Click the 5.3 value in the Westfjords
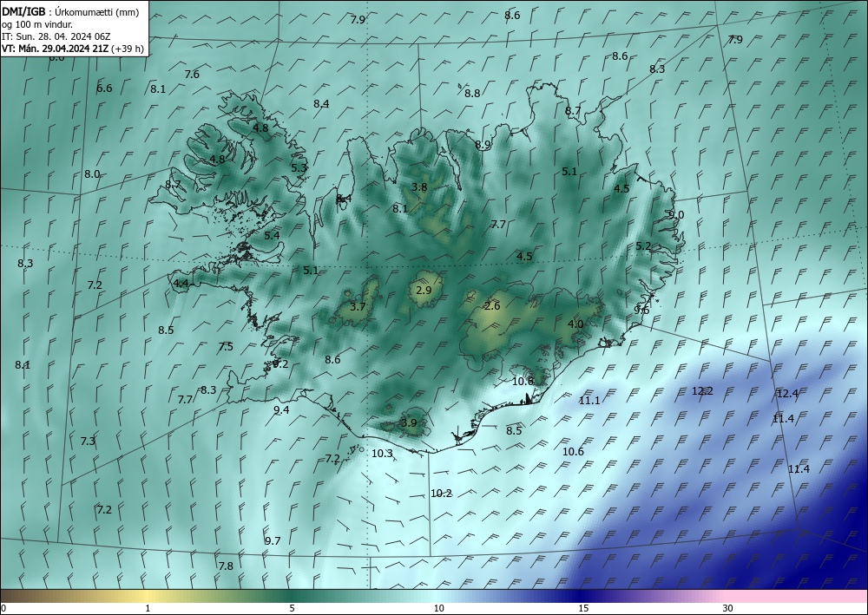868x615 pixels. coord(299,167)
